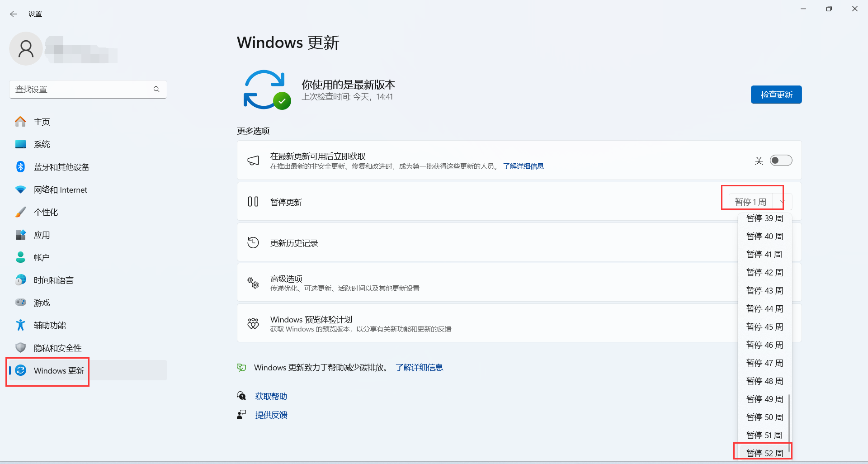Click the Bluetooth icon in sidebar
Viewport: 868px width, 464px height.
click(x=20, y=167)
